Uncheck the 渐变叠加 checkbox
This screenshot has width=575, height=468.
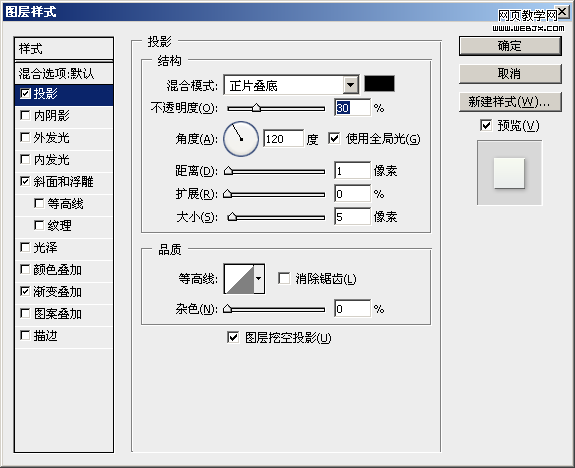tap(25, 292)
